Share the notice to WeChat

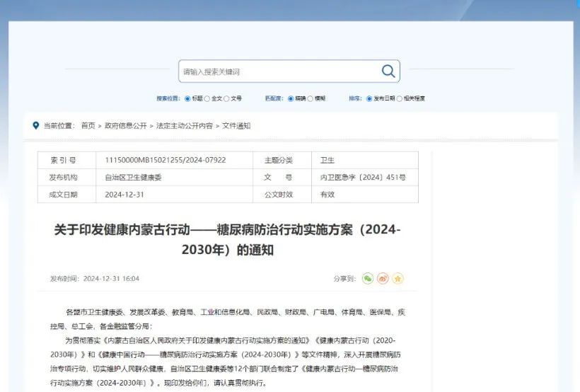(x=367, y=279)
